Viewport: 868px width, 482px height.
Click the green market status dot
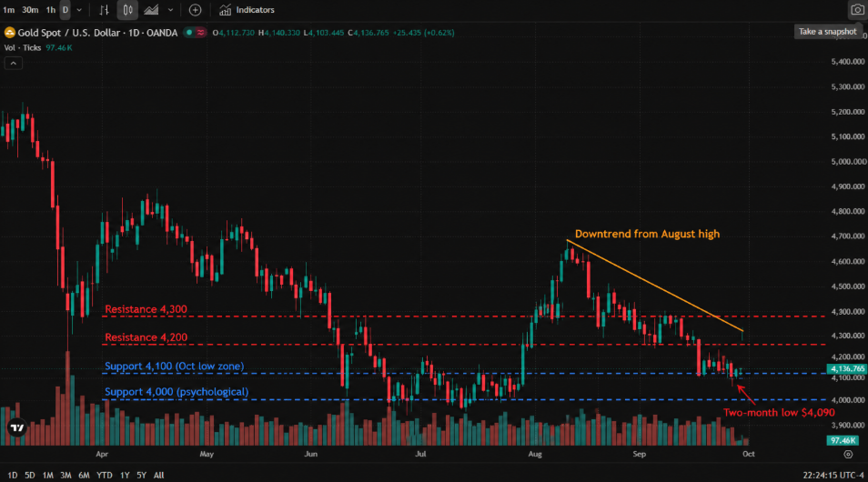189,33
